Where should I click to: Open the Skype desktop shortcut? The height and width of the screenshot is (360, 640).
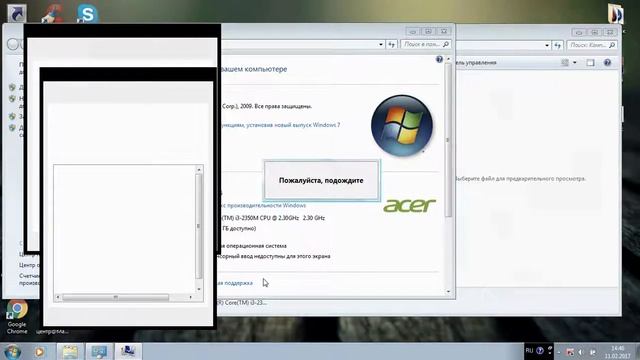pos(87,13)
